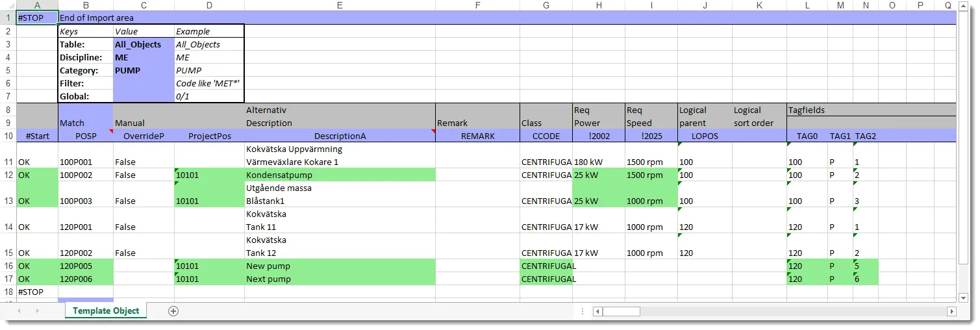This screenshot has height=330, width=980.
Task: Select column A header
Action: coord(37,5)
